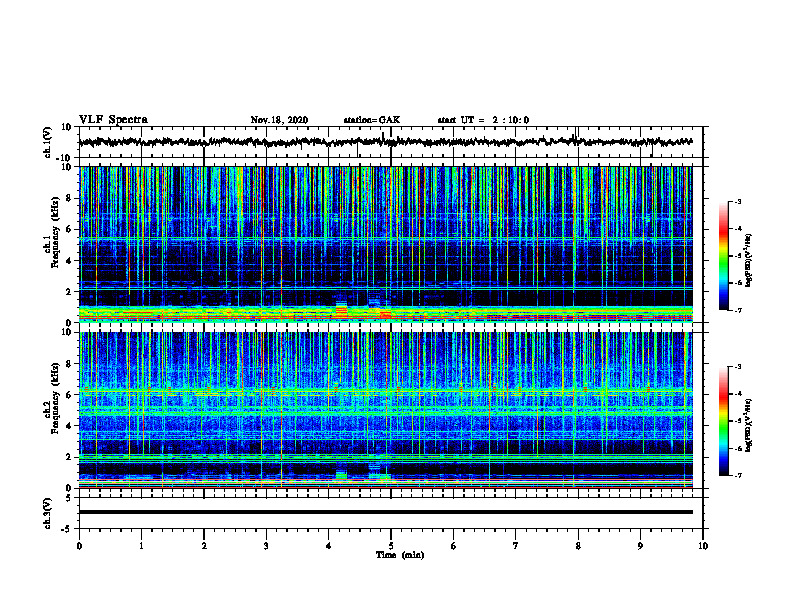Click the low-frequency red burst near 4.2 min in ch.1
Viewport: 792px width, 612px height.
[342, 310]
